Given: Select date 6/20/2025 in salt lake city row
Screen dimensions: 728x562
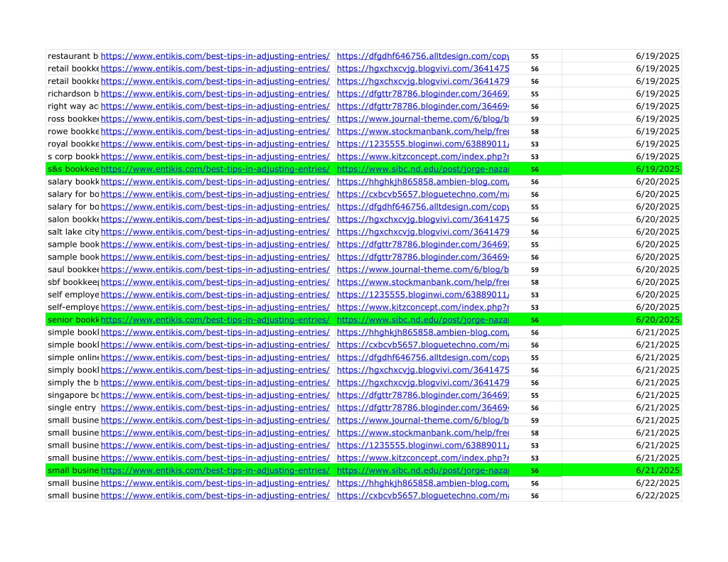Looking at the screenshot, I should (658, 232).
